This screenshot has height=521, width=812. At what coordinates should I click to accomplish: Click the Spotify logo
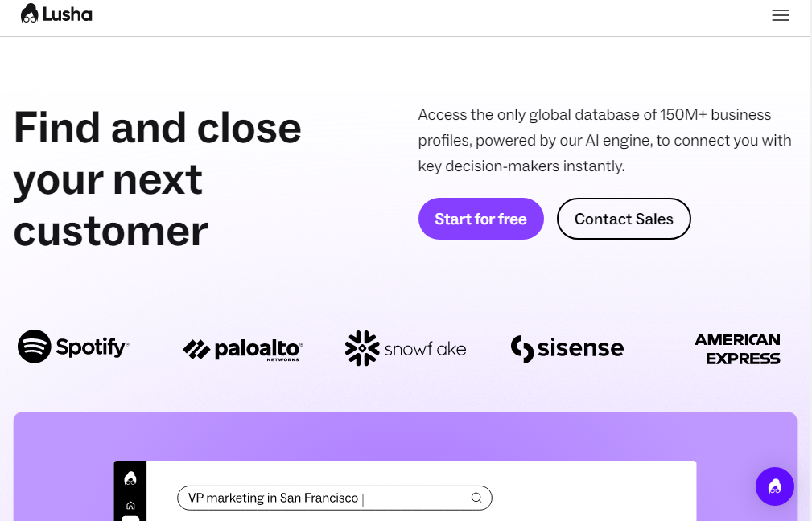tap(73, 347)
